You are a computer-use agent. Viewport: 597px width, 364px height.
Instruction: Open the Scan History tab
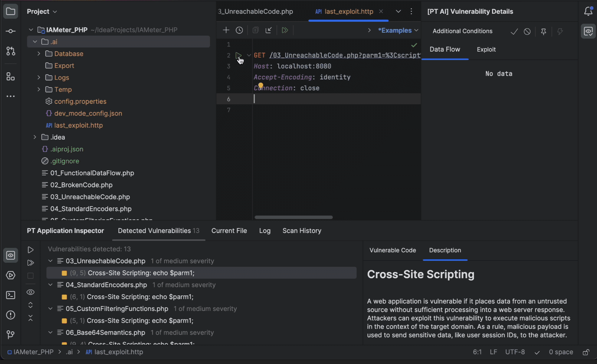[x=302, y=231]
